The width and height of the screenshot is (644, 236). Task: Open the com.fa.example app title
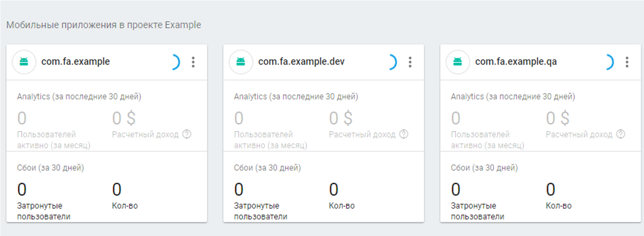tap(76, 62)
